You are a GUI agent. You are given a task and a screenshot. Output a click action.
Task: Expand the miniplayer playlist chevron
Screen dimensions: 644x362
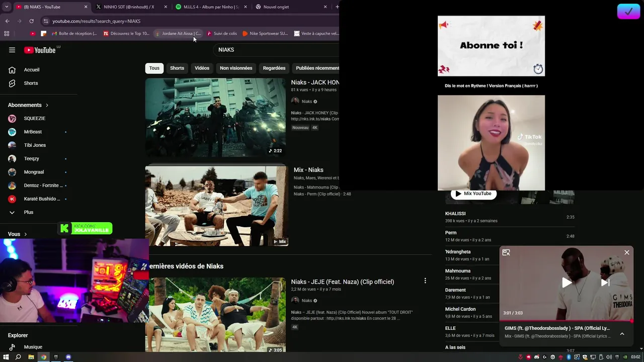(x=622, y=334)
